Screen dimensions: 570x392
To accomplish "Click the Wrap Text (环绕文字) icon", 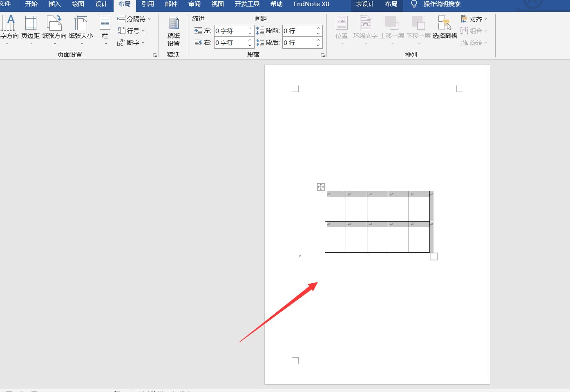I will 365,23.
